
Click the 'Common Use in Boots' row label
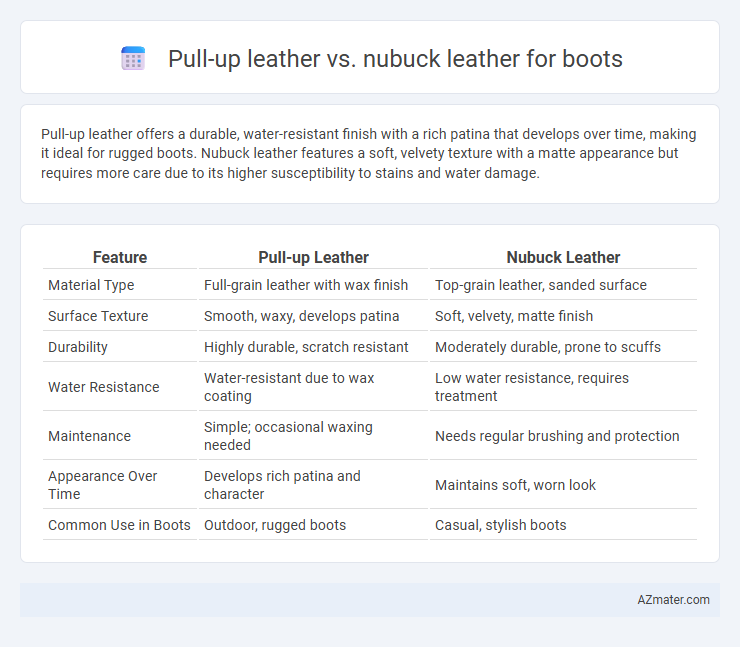pos(120,525)
